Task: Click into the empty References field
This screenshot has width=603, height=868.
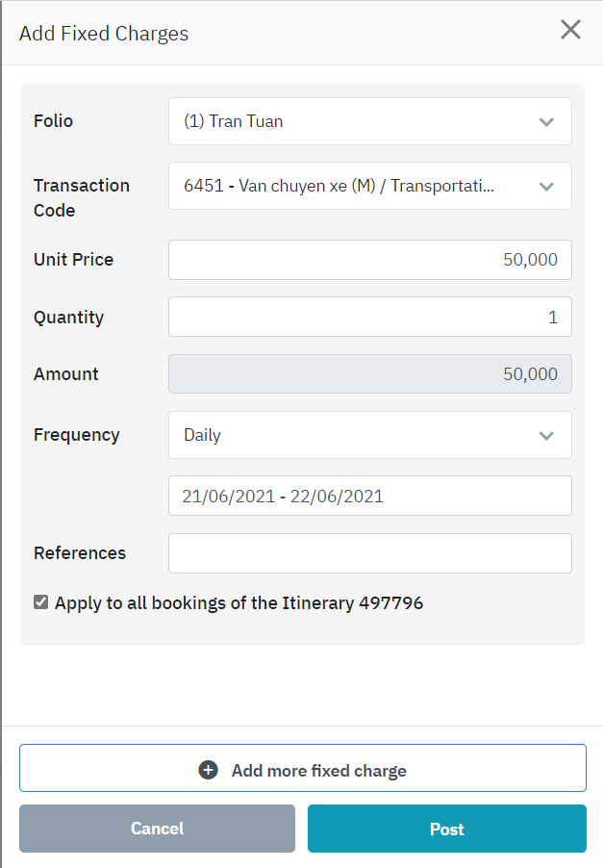Action: [x=369, y=553]
